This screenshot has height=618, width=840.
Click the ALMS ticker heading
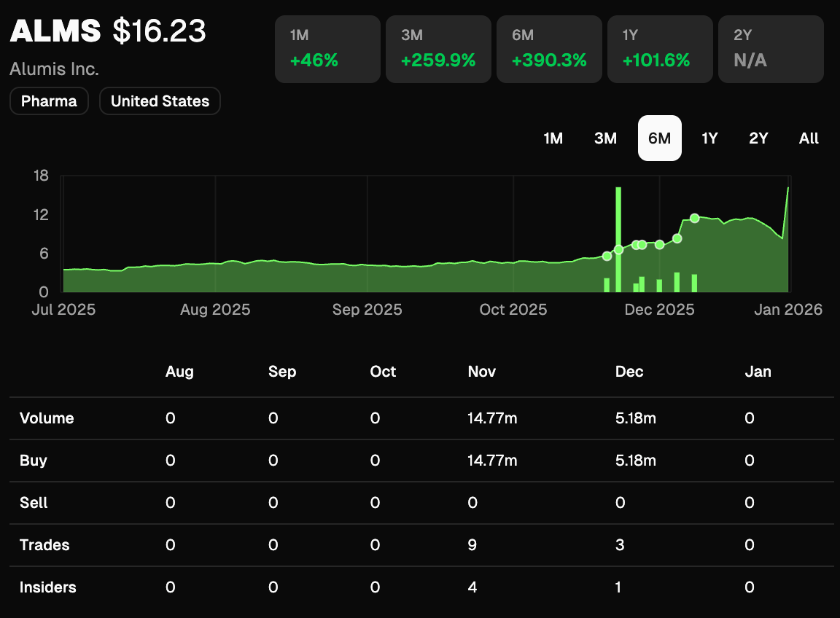click(x=55, y=31)
